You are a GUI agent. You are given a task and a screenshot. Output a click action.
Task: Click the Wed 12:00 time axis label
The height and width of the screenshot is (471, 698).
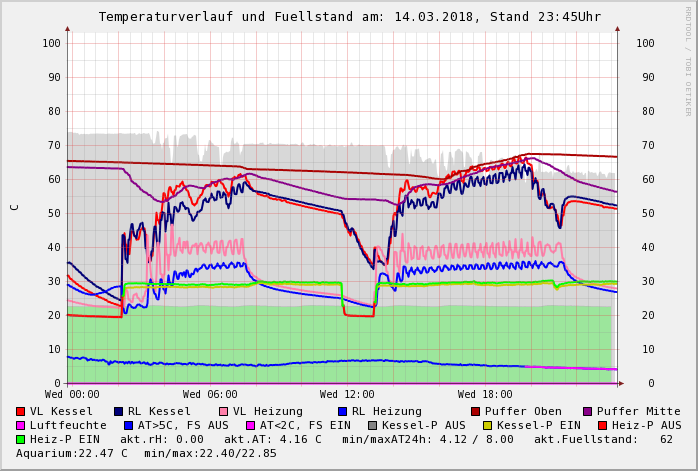pos(347,395)
